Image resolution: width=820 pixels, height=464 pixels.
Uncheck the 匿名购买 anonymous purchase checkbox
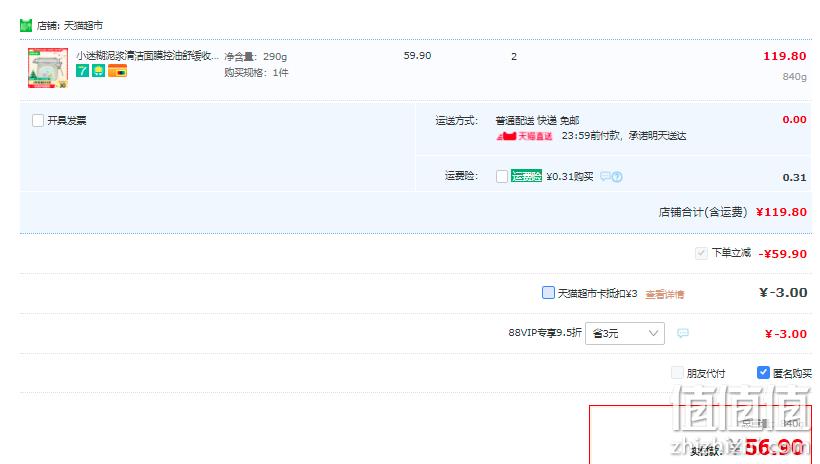(763, 372)
